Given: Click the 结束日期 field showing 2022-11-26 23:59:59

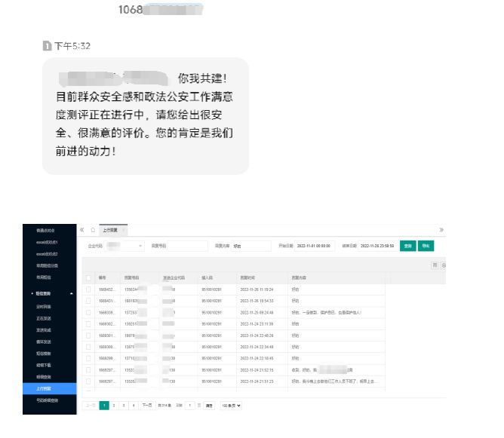Looking at the screenshot, I should [378, 246].
